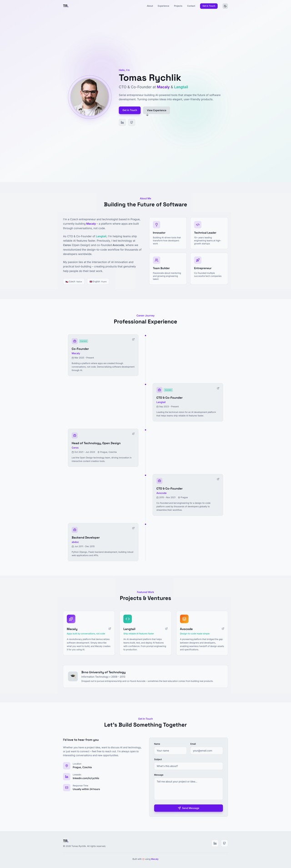The image size is (291, 868).
Task: Open the footer GitHub icon
Action: pos(224,843)
